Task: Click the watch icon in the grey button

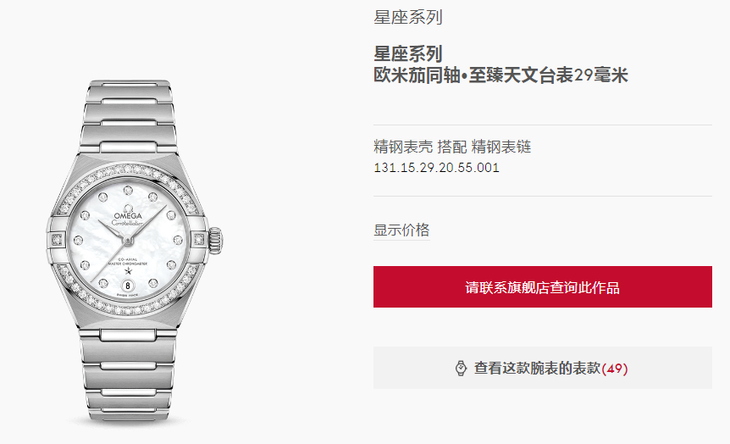Action: (x=460, y=368)
